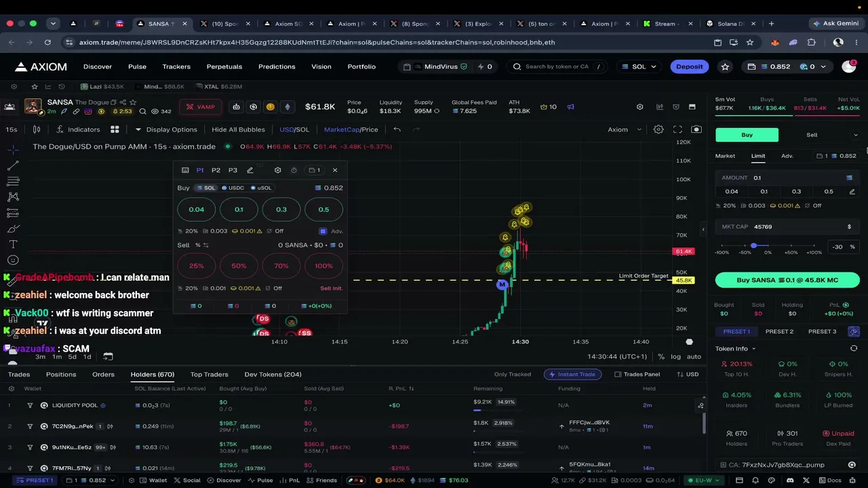This screenshot has width=868, height=488.
Task: Go to the Perpetuals page
Action: (224, 66)
